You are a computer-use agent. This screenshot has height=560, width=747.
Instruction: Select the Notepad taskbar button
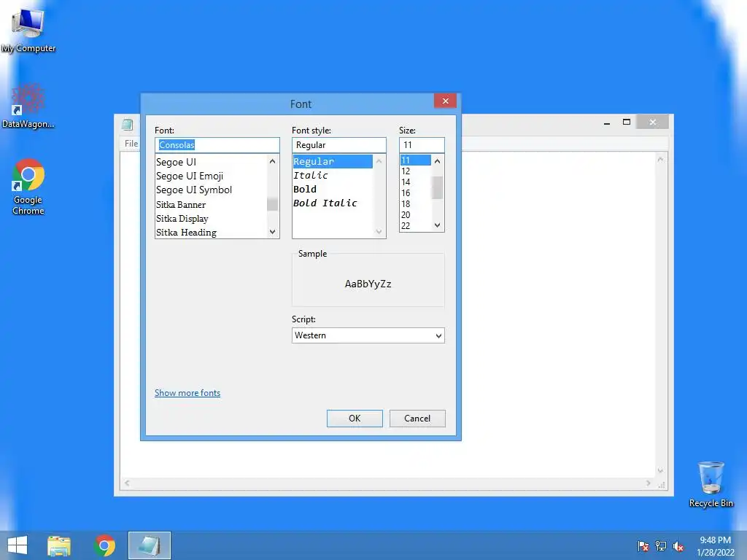(149, 545)
